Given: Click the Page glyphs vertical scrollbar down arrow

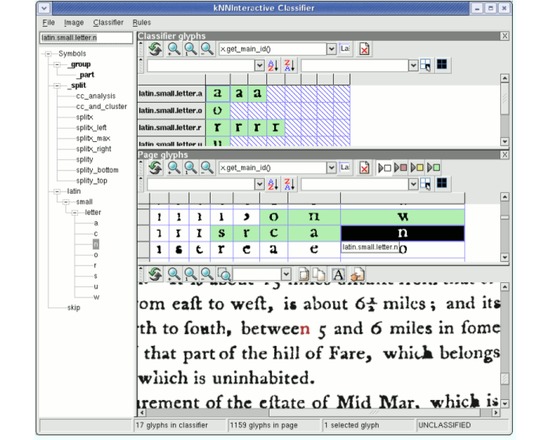Looking at the screenshot, I should click(504, 257).
